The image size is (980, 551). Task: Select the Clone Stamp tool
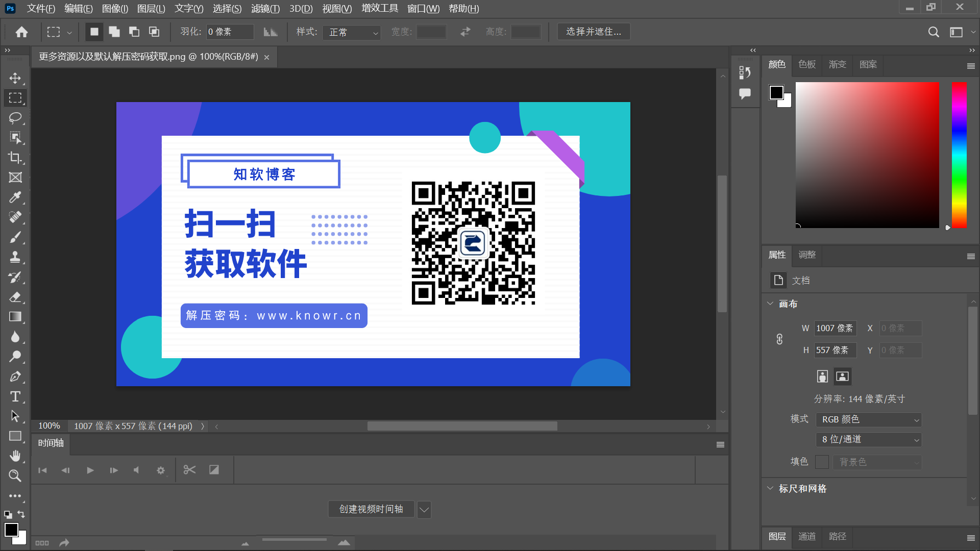(15, 257)
